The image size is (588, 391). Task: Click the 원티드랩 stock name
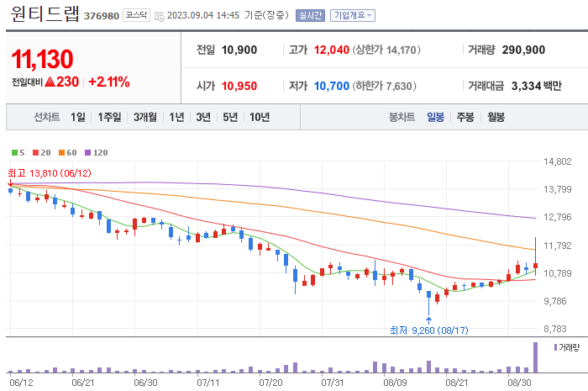[x=45, y=13]
